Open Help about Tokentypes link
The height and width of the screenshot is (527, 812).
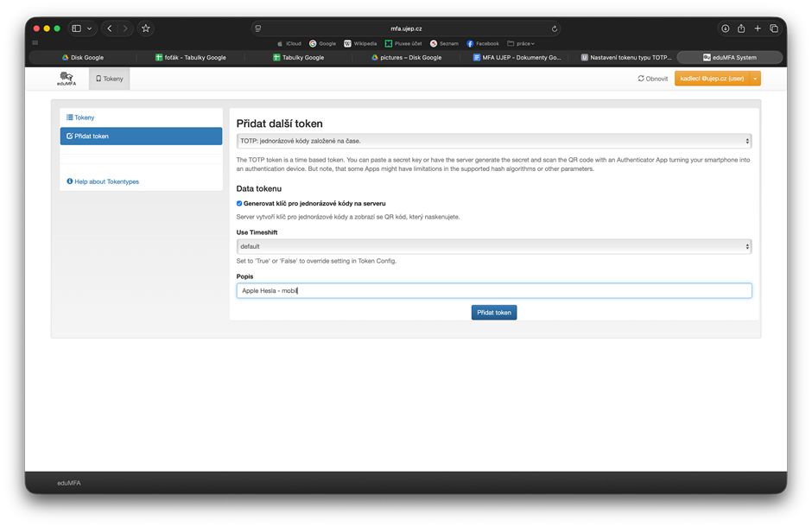coord(105,181)
